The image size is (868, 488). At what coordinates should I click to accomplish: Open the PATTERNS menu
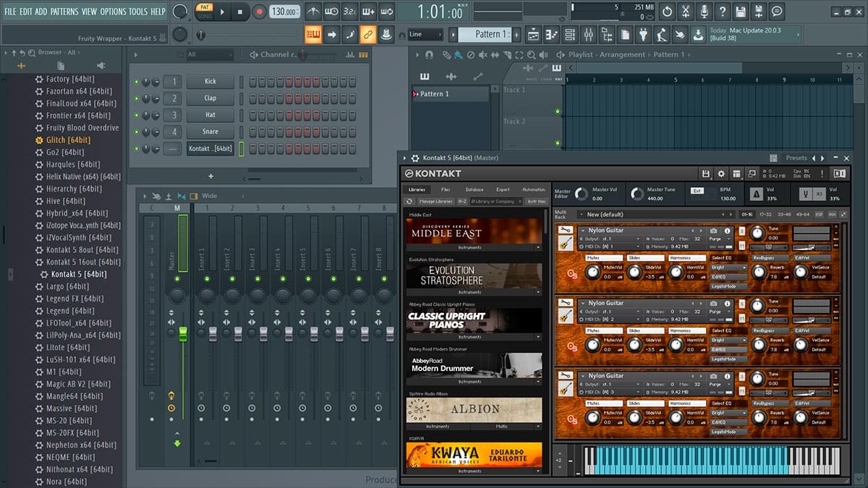click(x=64, y=12)
